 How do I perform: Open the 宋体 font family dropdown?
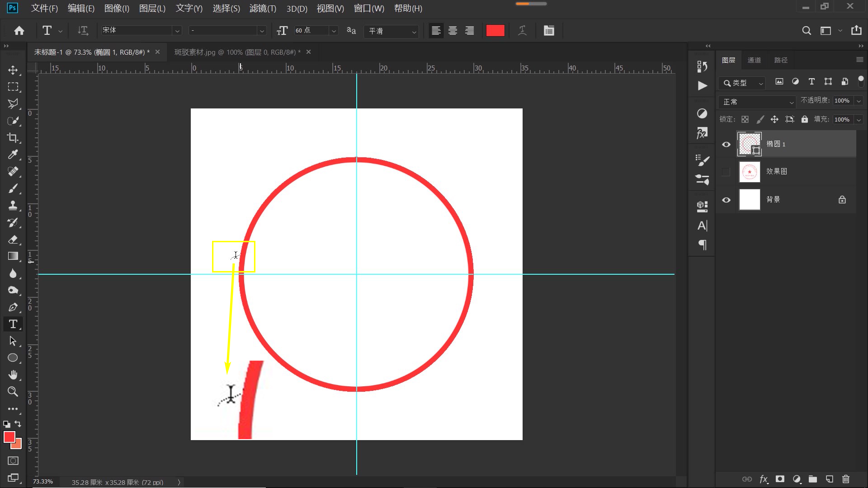point(177,30)
